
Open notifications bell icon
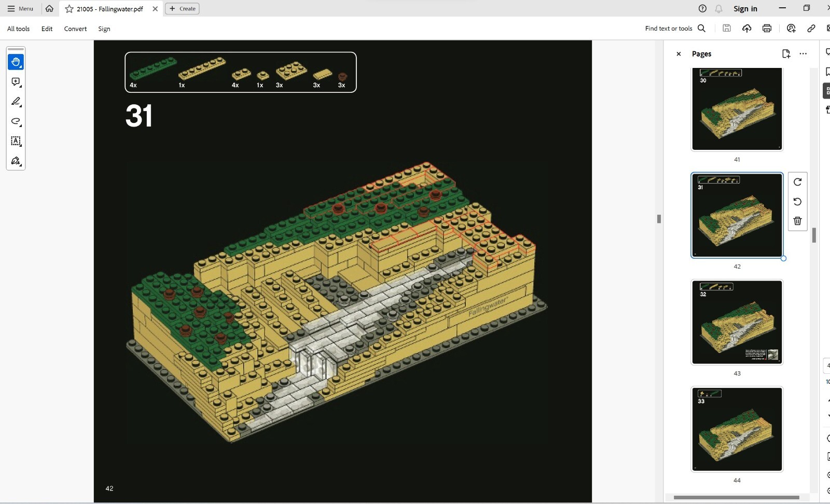pos(718,8)
